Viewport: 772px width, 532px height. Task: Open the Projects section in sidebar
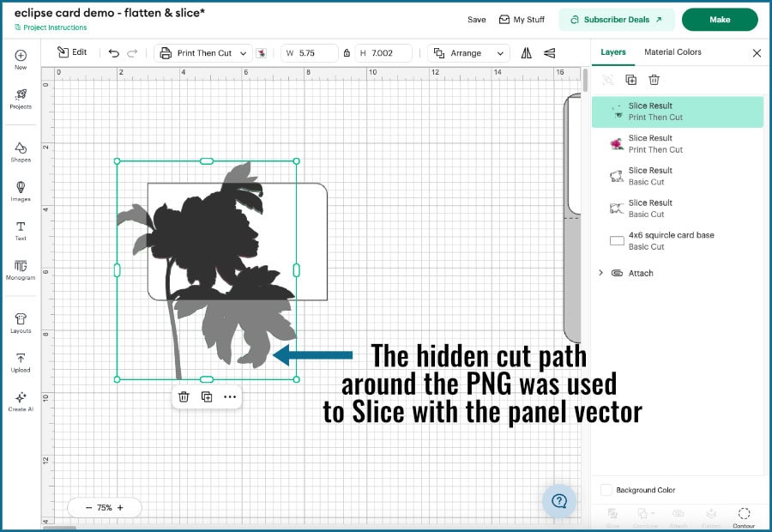point(21,99)
